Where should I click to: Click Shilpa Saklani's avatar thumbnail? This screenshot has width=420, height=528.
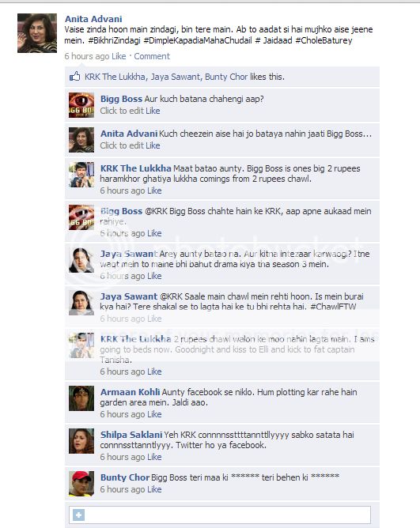81,441
